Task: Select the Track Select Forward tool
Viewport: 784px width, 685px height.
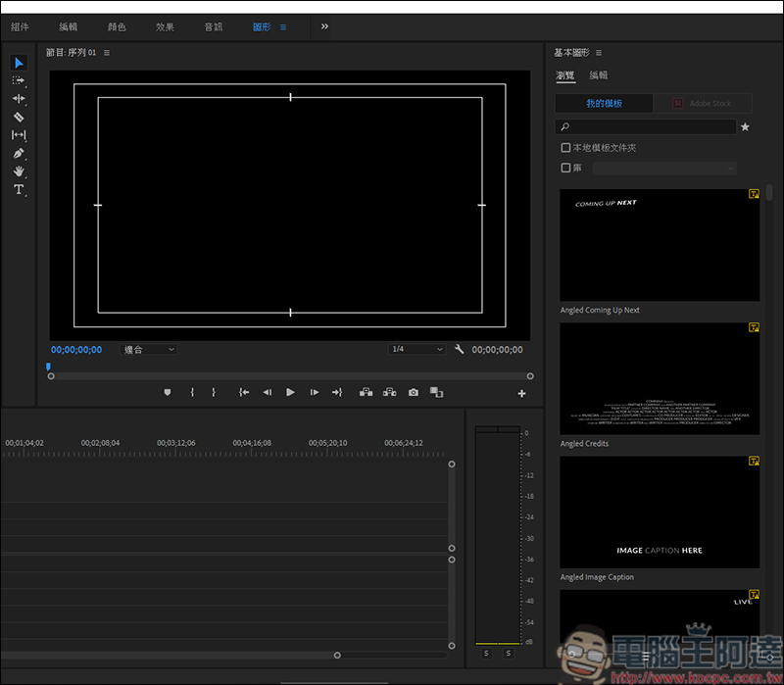Action: 19,80
